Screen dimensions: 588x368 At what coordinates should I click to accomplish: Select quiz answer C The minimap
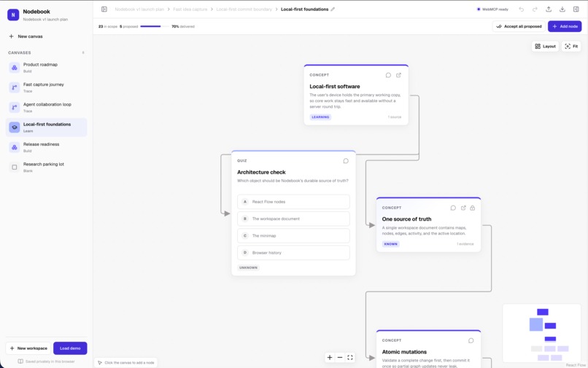[x=293, y=235]
